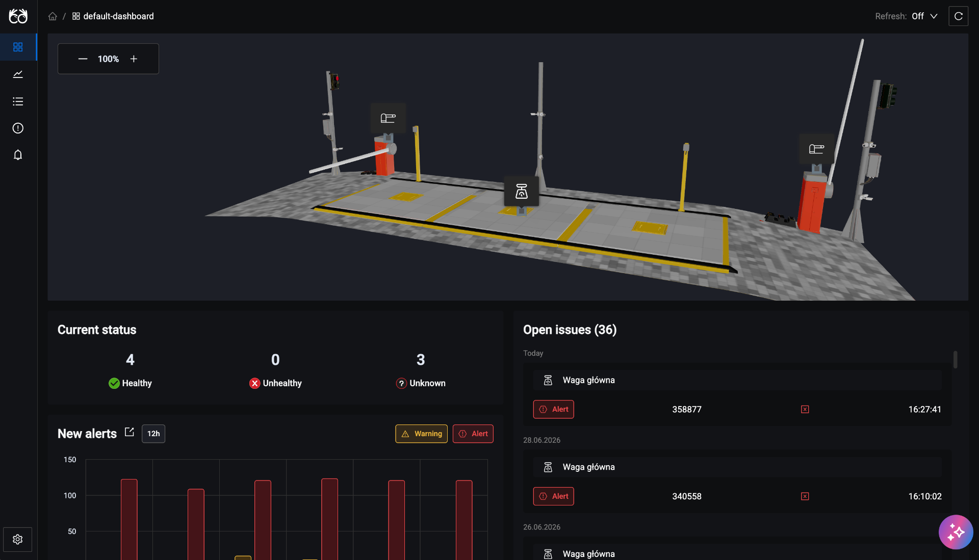Dismiss issue 358877 with x icon
Screen dimensions: 979x560
805,409
